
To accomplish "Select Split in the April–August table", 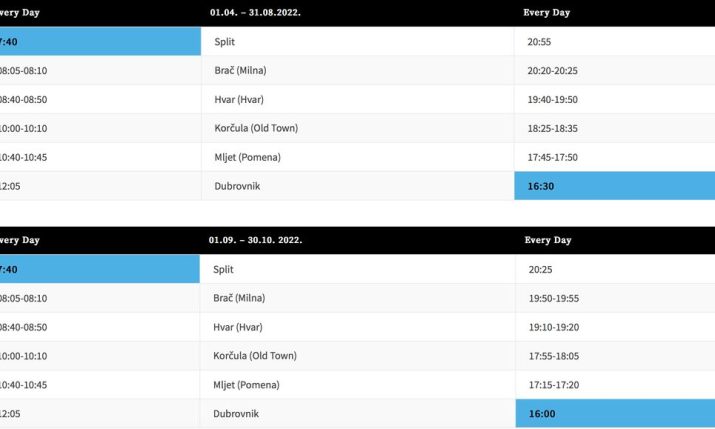I will coord(224,42).
